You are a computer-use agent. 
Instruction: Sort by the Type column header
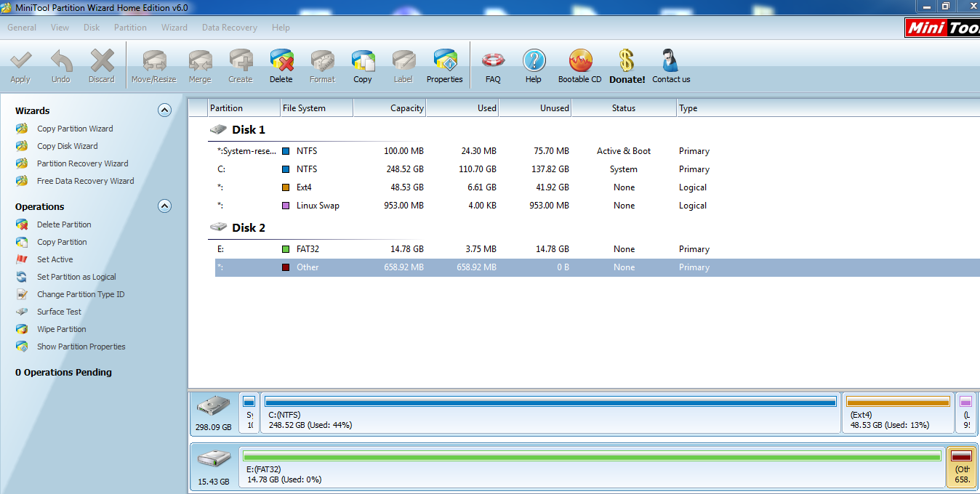pyautogui.click(x=828, y=108)
